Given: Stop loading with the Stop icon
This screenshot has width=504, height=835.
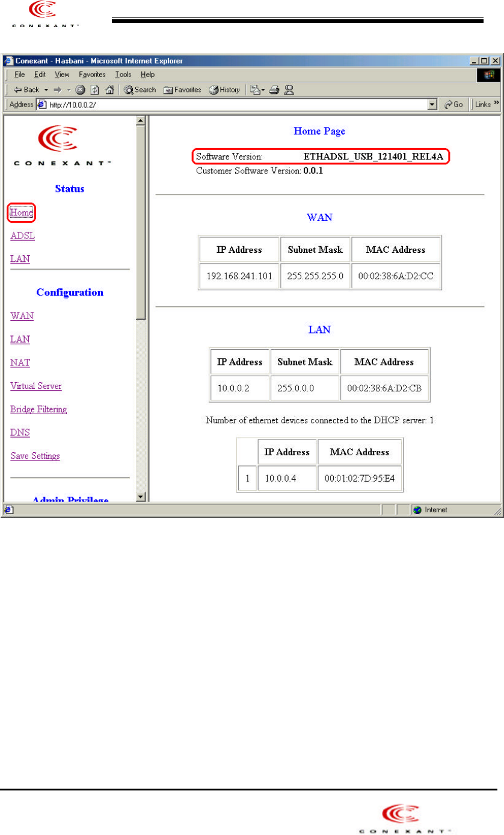Looking at the screenshot, I should (x=79, y=90).
